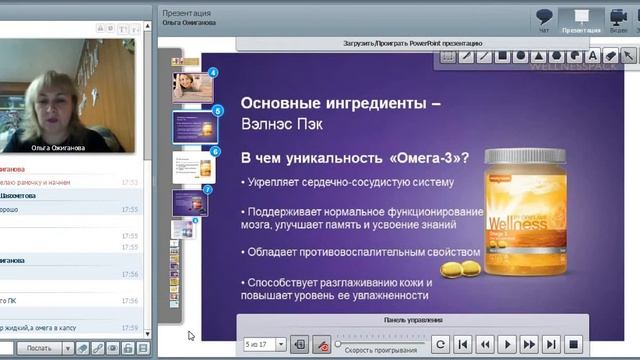Screen dimensions: 640x360
Task: Switch to the Презентация tab
Action: tap(581, 21)
